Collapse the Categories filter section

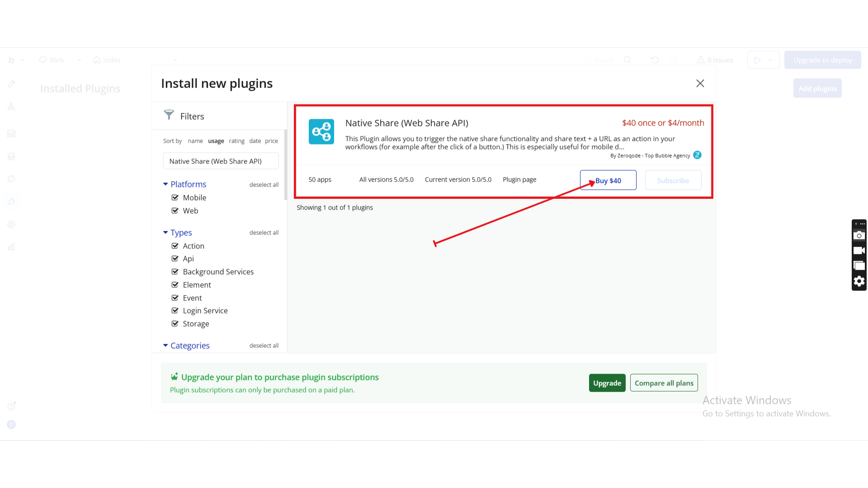165,345
